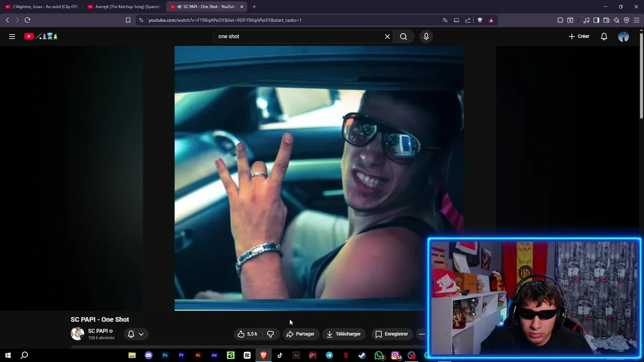This screenshot has width=644, height=362.
Task: Open CapCut from taskbar
Action: [x=247, y=355]
